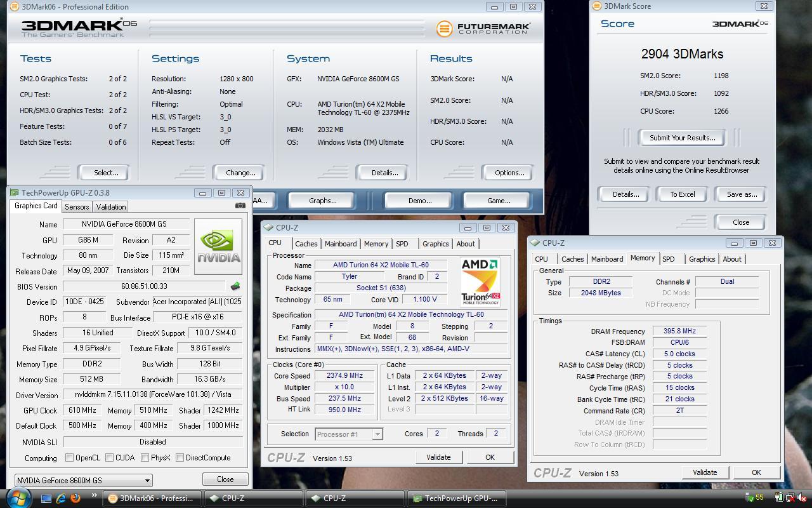
Task: Click the Graphs... button in 3DMark06
Action: click(x=322, y=201)
